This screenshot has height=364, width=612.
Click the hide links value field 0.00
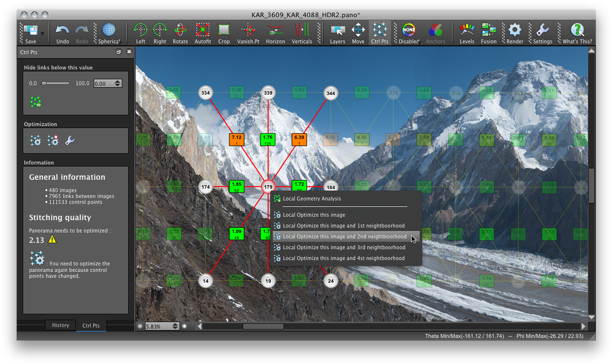click(x=103, y=84)
